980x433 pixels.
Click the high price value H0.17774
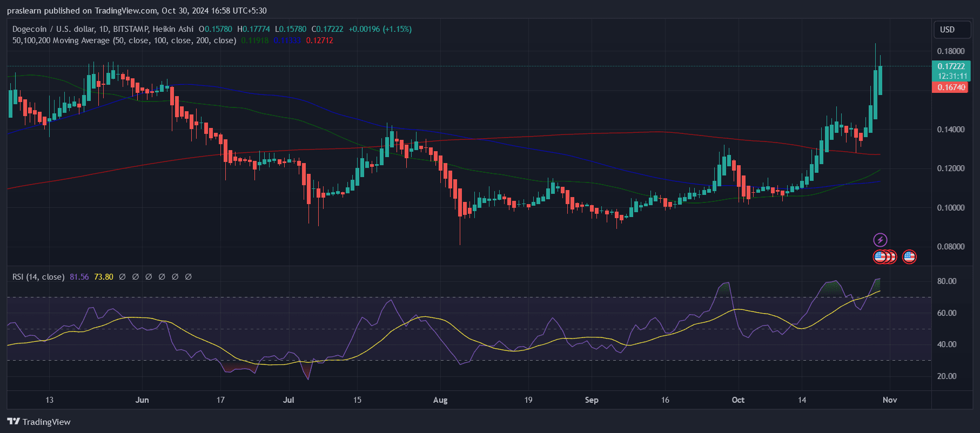[253, 29]
